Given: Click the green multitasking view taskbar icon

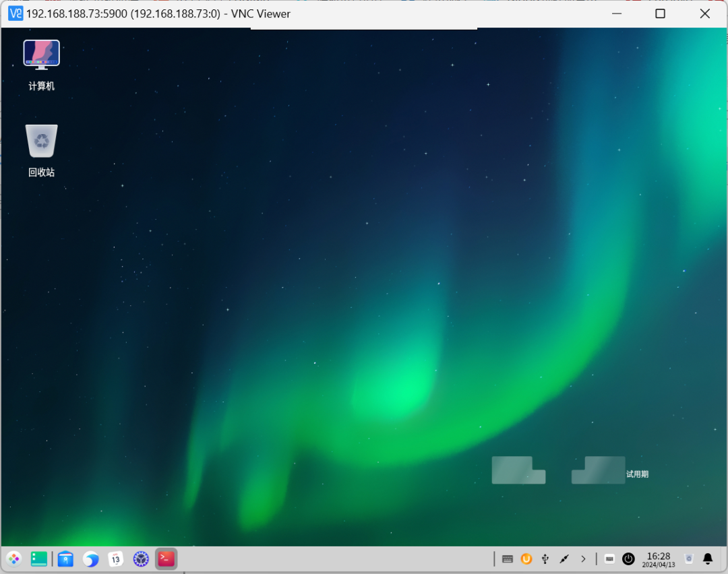Looking at the screenshot, I should coord(39,559).
